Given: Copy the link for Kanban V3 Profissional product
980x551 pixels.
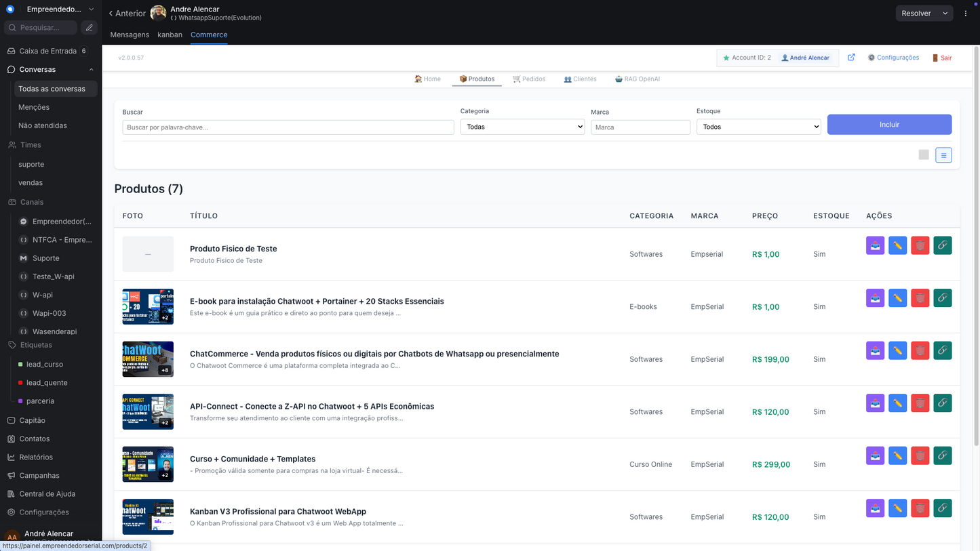Looking at the screenshot, I should [x=943, y=508].
